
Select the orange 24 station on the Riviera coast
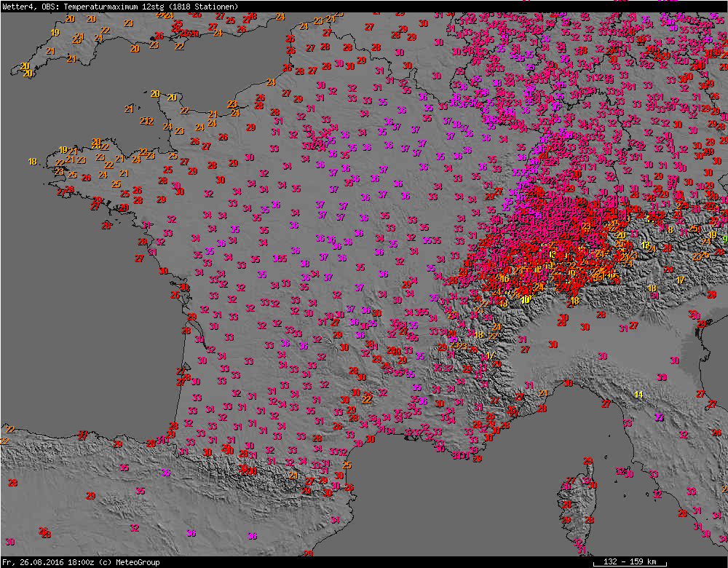coord(542,393)
